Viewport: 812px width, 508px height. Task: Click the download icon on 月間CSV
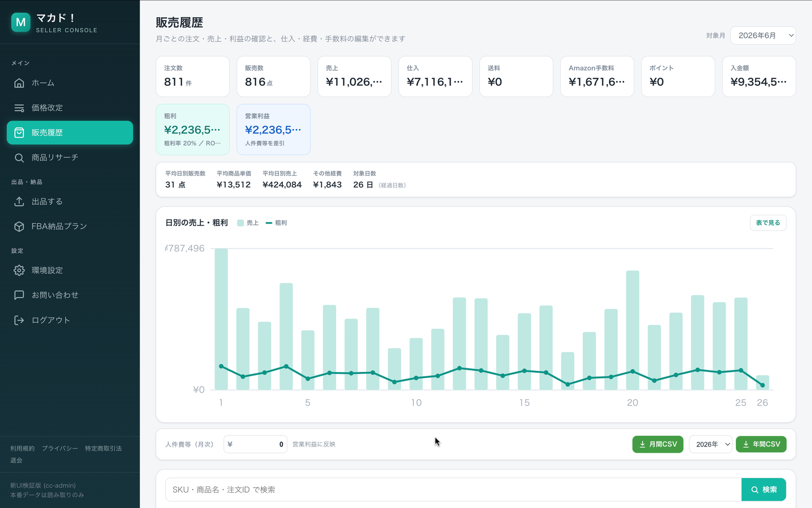[x=642, y=444]
